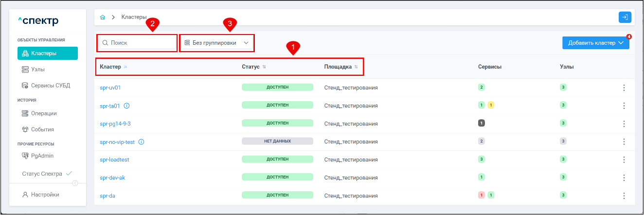This screenshot has width=644, height=215.
Task: Open three-dot menu for spr-uv01 row
Action: (x=624, y=88)
